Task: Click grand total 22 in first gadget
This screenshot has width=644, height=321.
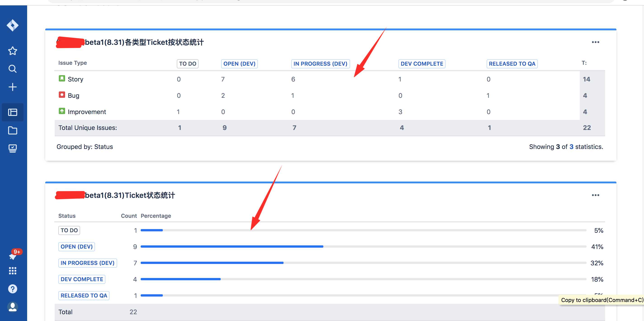Action: pos(587,128)
